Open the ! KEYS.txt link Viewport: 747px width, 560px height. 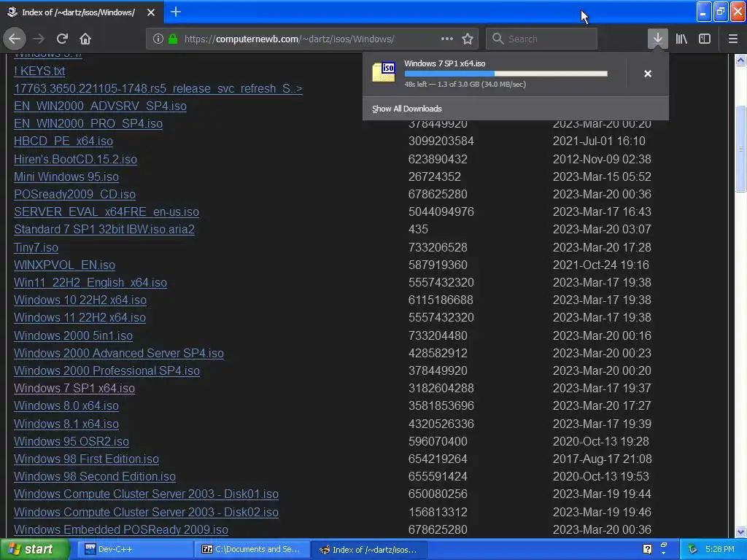pyautogui.click(x=39, y=71)
